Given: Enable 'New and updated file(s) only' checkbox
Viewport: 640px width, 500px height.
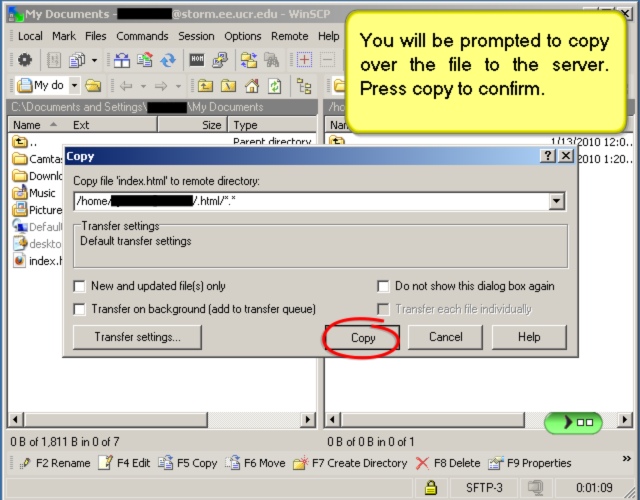Looking at the screenshot, I should [x=80, y=286].
